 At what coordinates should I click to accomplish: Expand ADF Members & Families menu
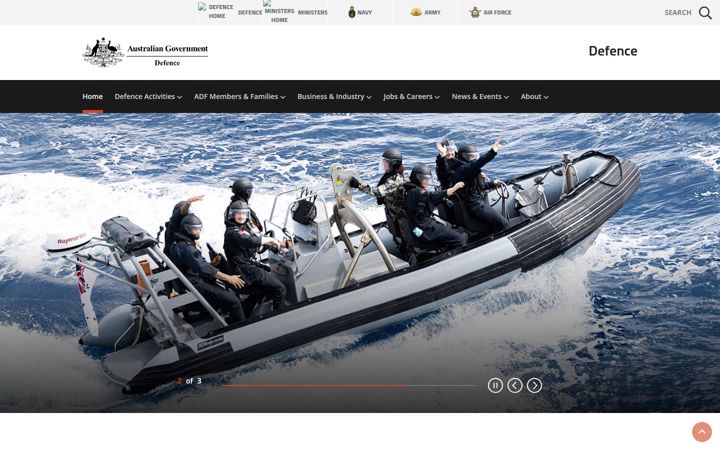pyautogui.click(x=240, y=96)
